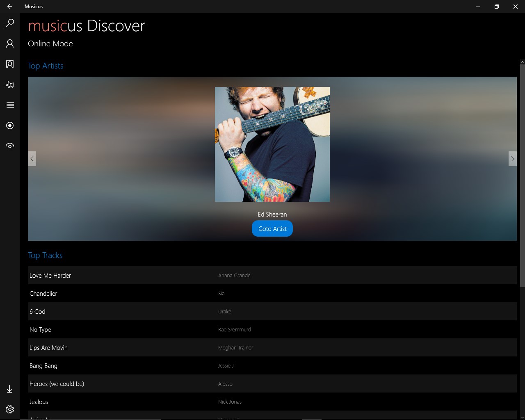
Task: Click the scrollbar up arrow
Action: click(x=522, y=62)
